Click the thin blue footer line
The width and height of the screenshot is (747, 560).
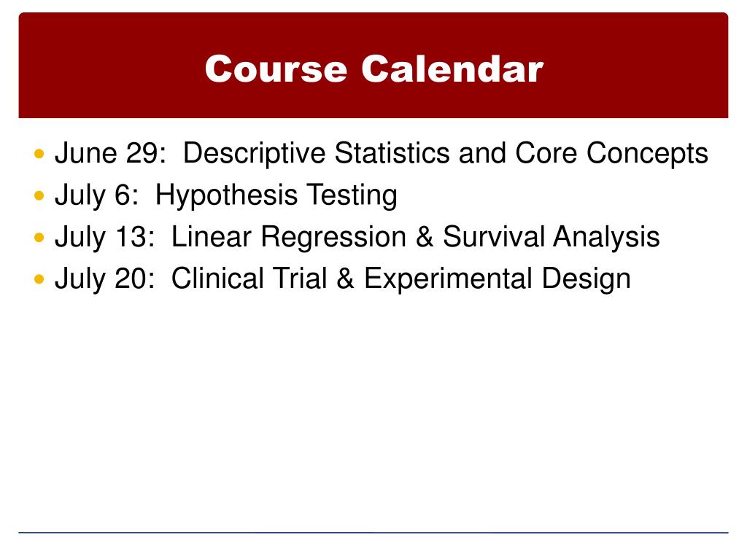373,532
